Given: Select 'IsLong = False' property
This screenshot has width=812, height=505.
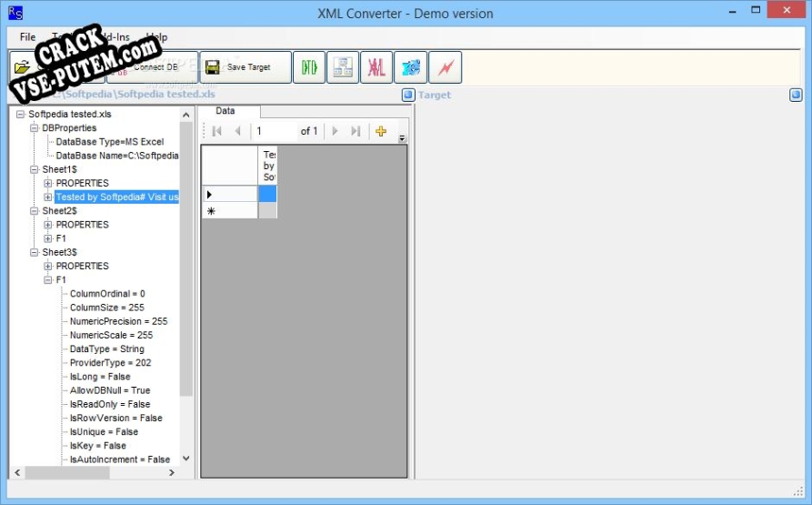Looking at the screenshot, I should pyautogui.click(x=100, y=377).
